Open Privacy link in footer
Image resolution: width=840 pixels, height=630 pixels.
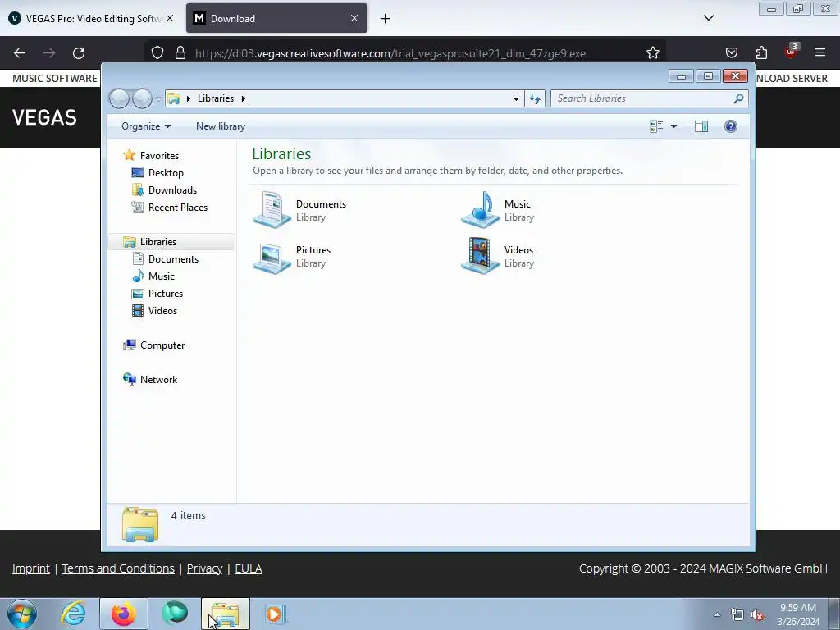coord(204,568)
